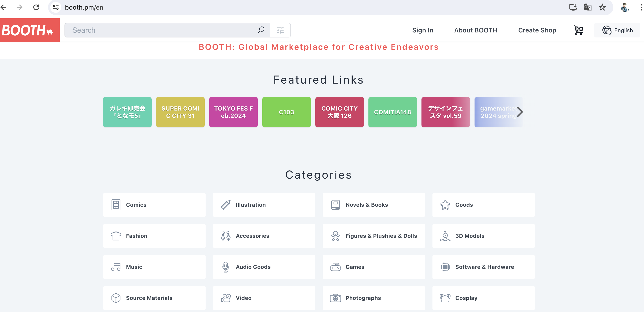Click the Comics category icon
This screenshot has height=312, width=644.
point(116,205)
